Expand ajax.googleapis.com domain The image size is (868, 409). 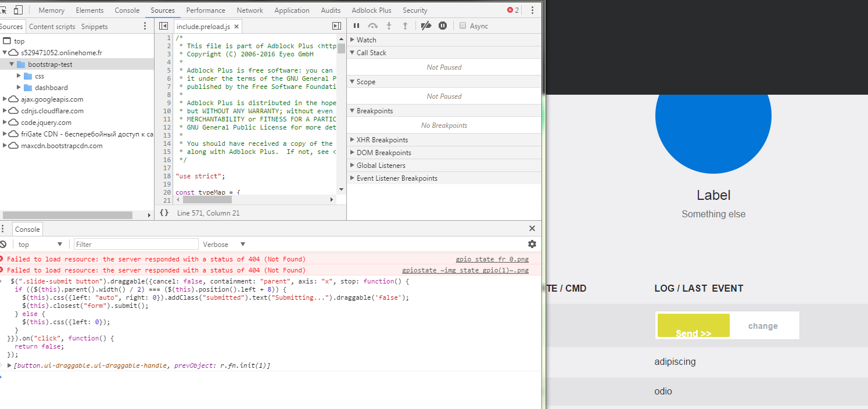click(5, 99)
